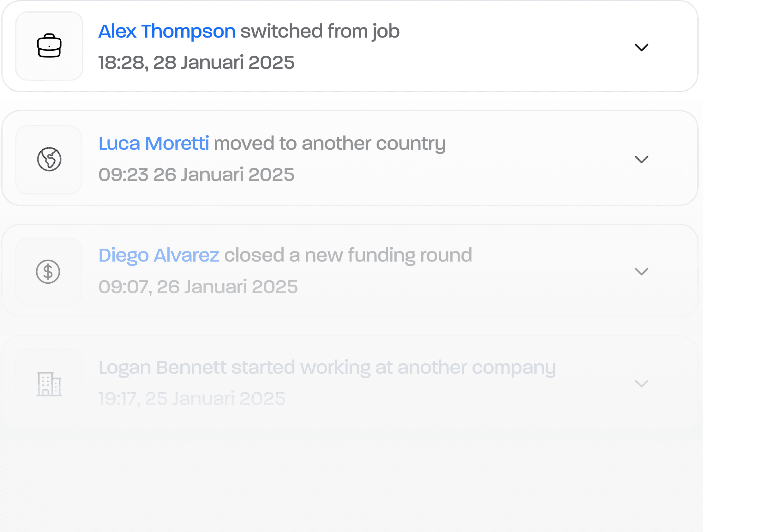Screen dimensions: 758x532
Task: Click the timestamp 19:17, 25 Januari 2025
Action: pyautogui.click(x=192, y=399)
